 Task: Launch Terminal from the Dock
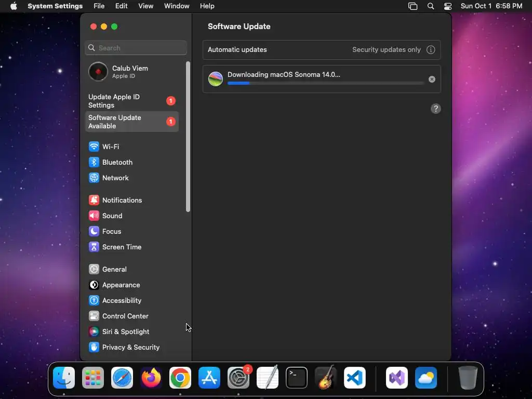point(297,378)
